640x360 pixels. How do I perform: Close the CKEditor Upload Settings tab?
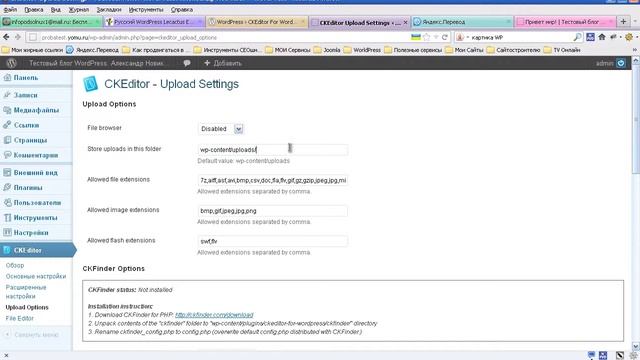[x=405, y=22]
